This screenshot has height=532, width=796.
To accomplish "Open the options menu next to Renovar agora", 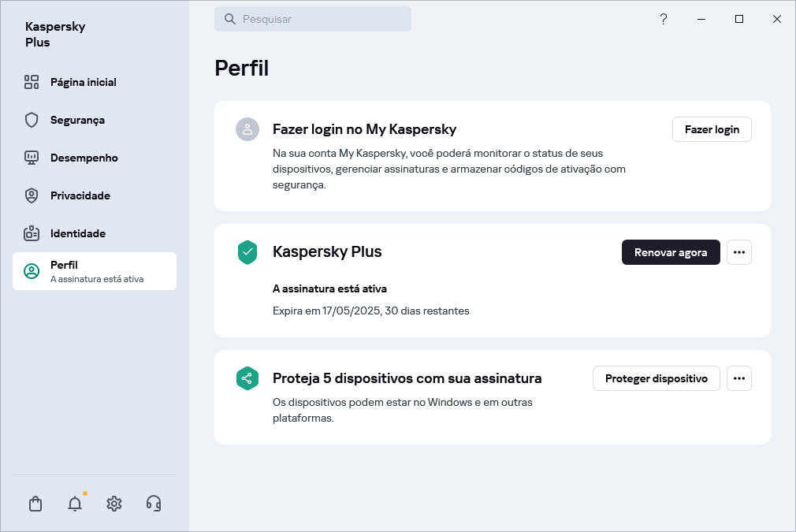I will coord(739,252).
